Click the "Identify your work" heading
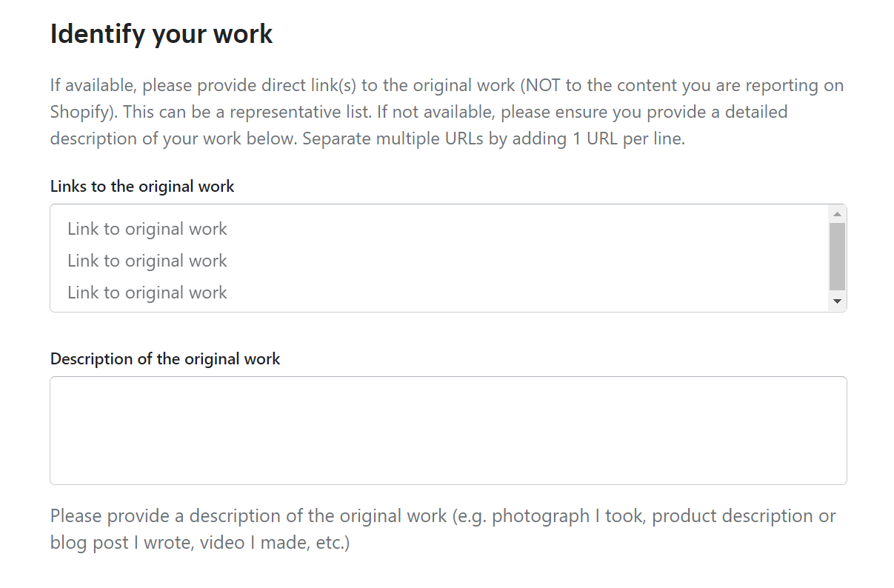Screen dimensions: 894x588 161,34
